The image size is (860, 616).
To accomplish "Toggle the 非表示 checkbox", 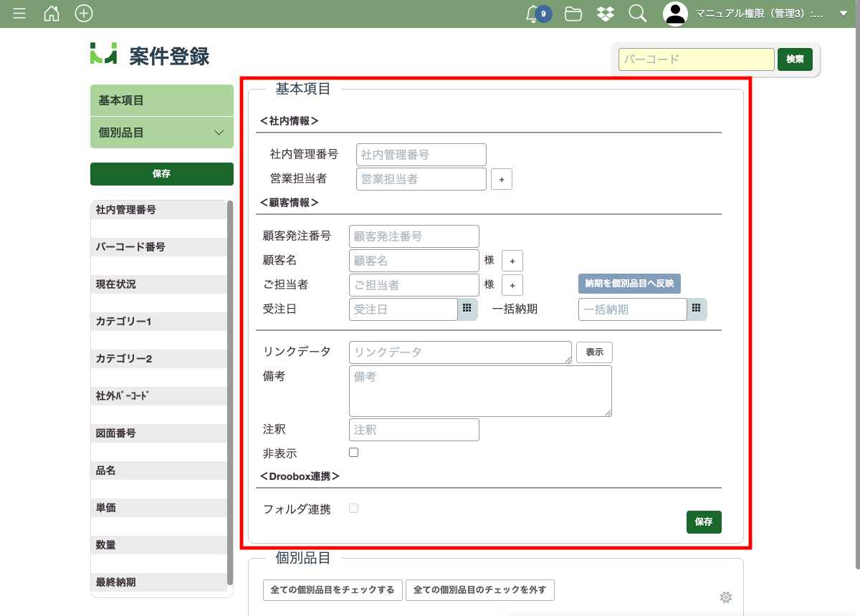I will click(353, 453).
